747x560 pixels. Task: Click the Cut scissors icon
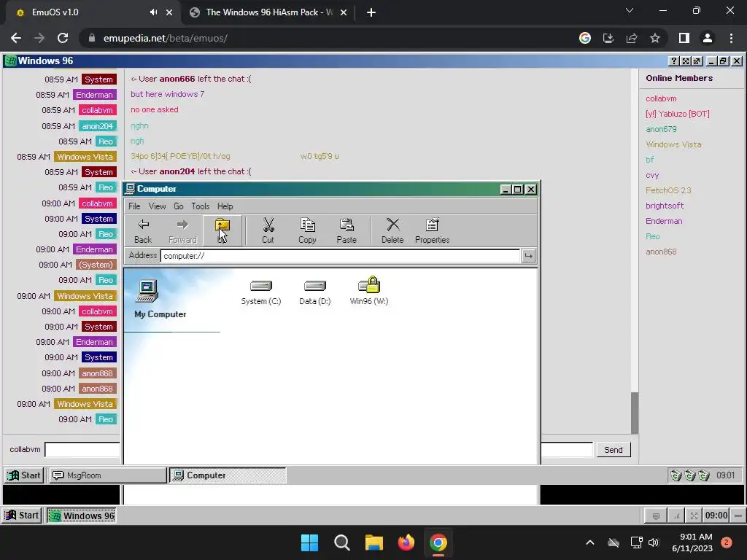(268, 230)
